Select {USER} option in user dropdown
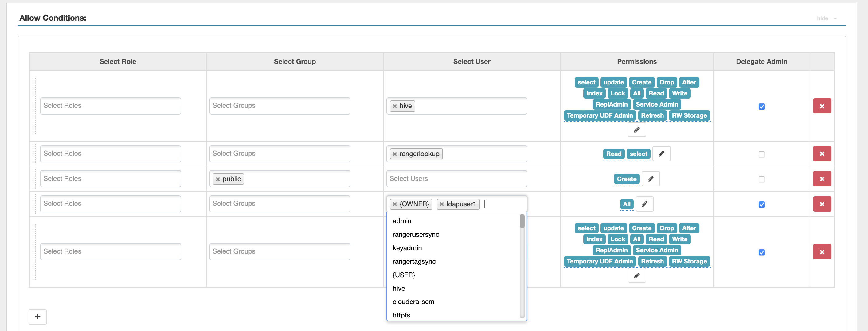Screen dimensions: 868x331 click(404, 275)
